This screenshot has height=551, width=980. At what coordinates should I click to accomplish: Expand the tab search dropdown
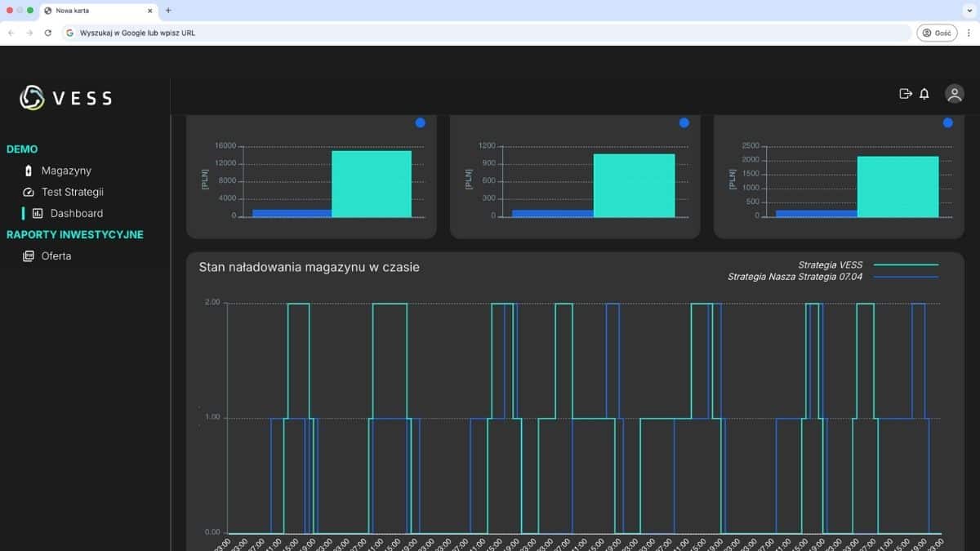tap(969, 11)
